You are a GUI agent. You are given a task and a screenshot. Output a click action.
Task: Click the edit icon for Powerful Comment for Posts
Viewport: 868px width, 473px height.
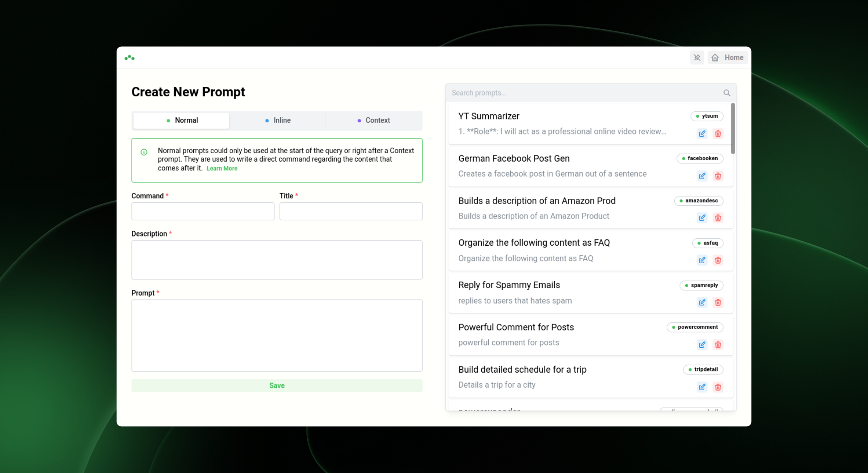702,344
